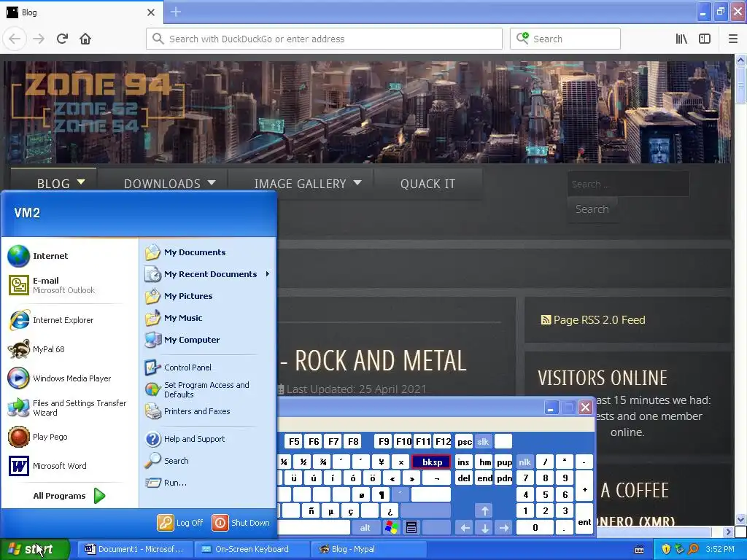
Task: Open Help and Support
Action: tap(185, 438)
